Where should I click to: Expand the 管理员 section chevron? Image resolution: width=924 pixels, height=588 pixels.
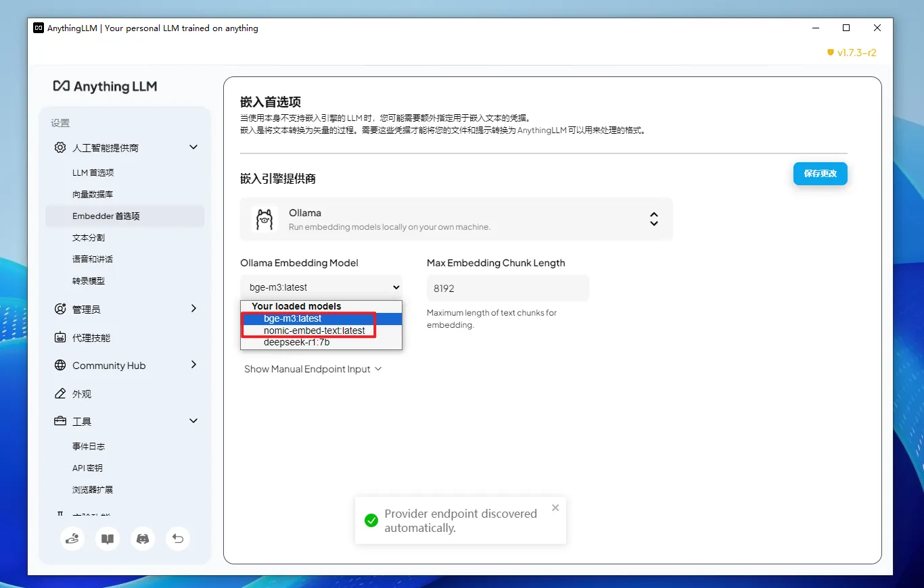193,309
